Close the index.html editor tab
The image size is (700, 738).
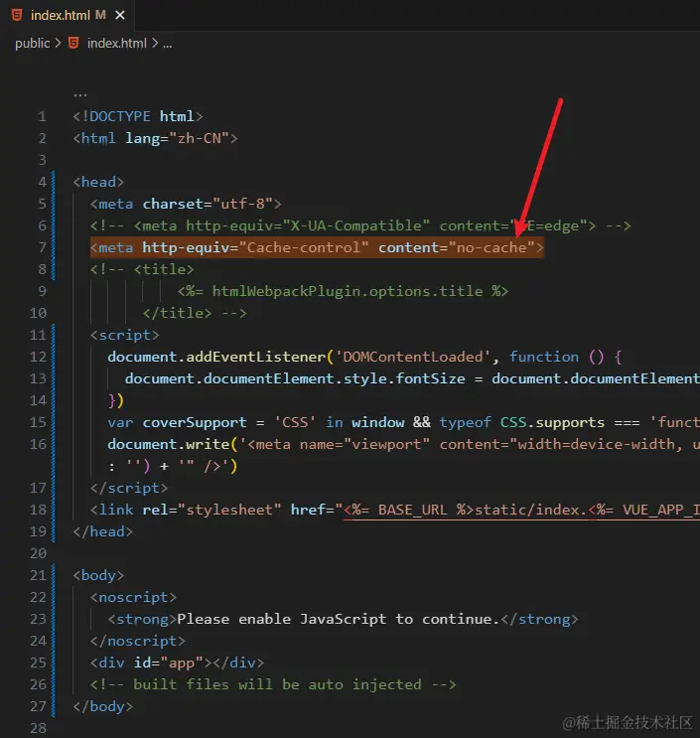point(120,16)
